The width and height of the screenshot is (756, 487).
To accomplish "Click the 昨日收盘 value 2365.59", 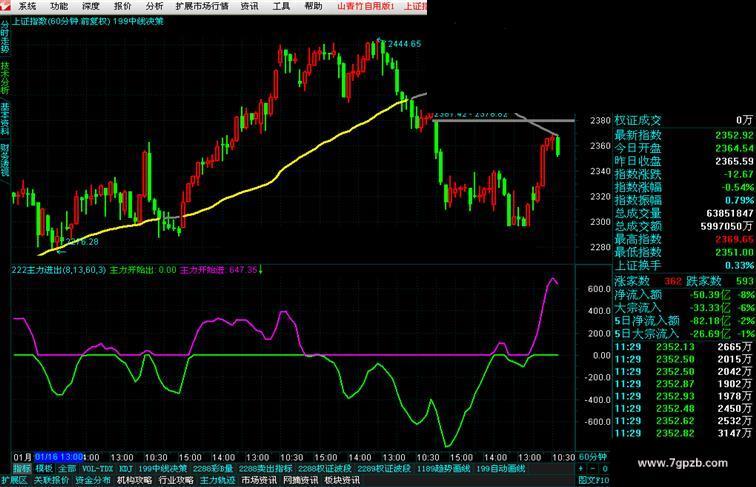I will pos(734,162).
